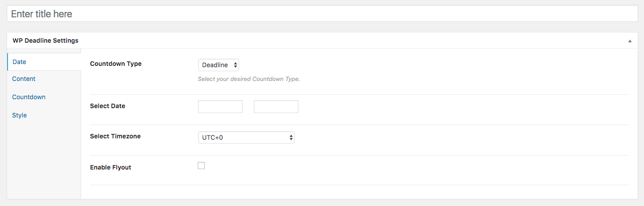The image size is (644, 206).
Task: Go to the Countdown tab
Action: pos(29,97)
